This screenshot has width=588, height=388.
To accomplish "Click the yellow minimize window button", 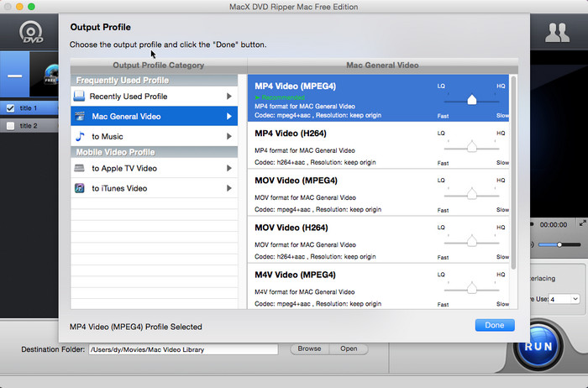I will tap(19, 7).
